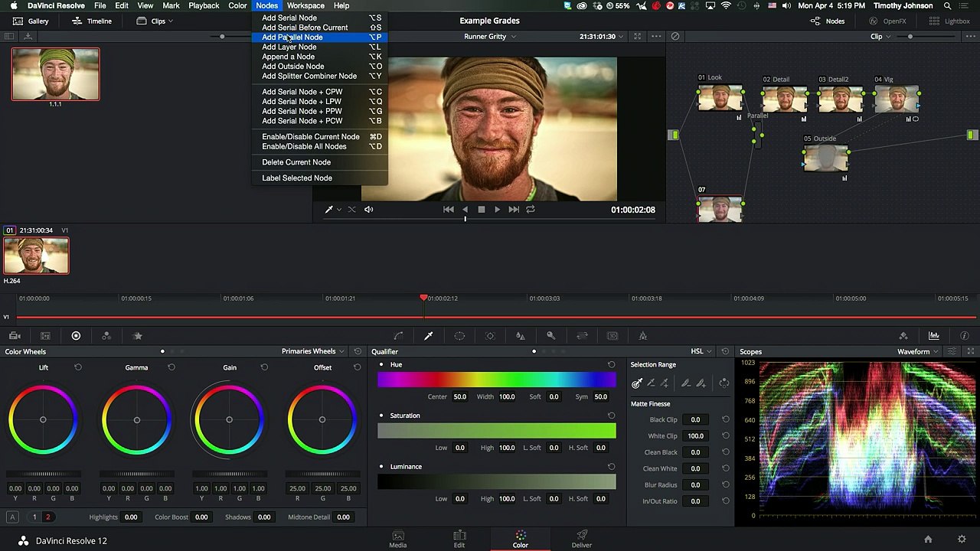
Task: Open the Camera Raw palette
Action: tap(15, 336)
